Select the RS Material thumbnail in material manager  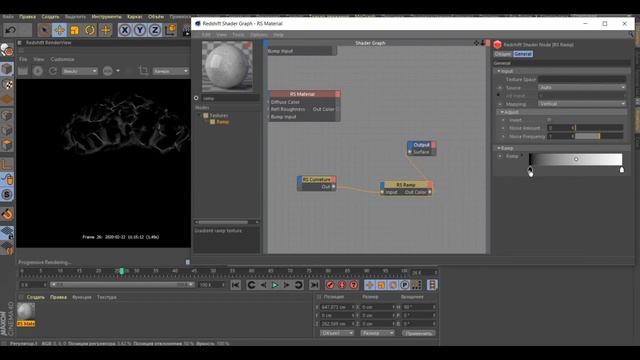(26, 312)
